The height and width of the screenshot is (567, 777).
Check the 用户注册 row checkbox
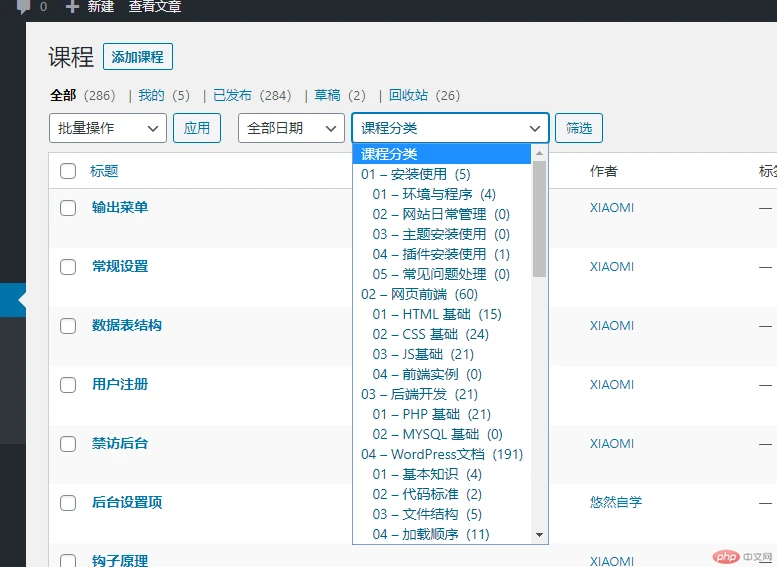[68, 385]
